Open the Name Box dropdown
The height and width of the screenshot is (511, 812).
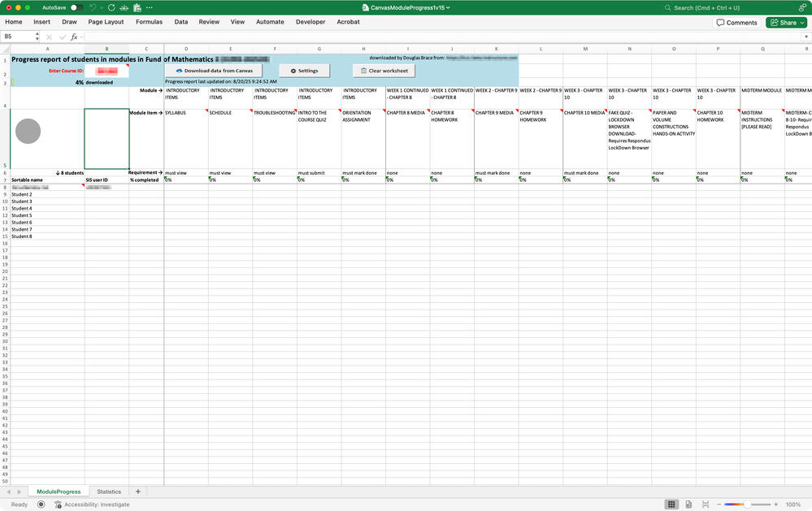click(37, 37)
